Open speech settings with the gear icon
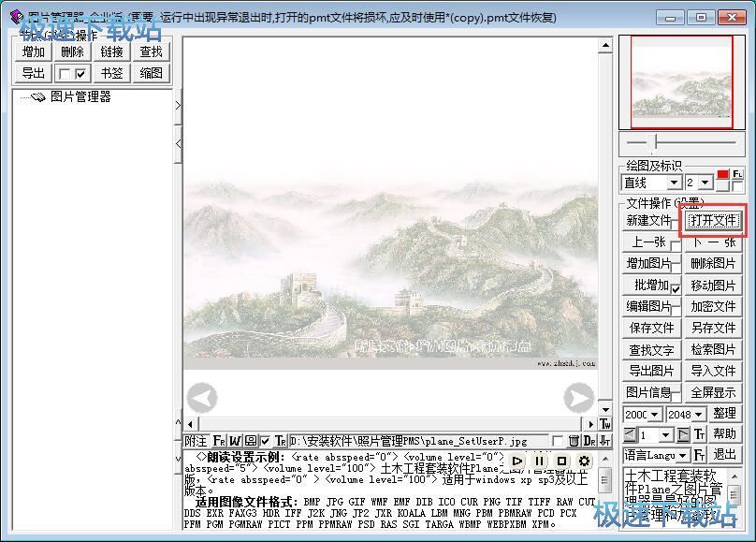 point(586,461)
